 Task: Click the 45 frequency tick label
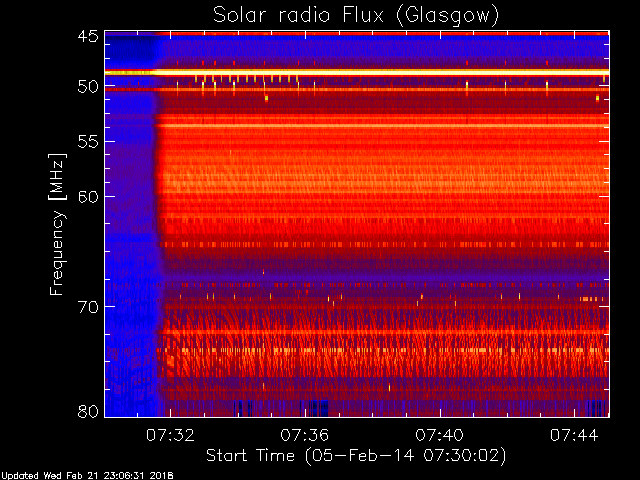[x=88, y=36]
